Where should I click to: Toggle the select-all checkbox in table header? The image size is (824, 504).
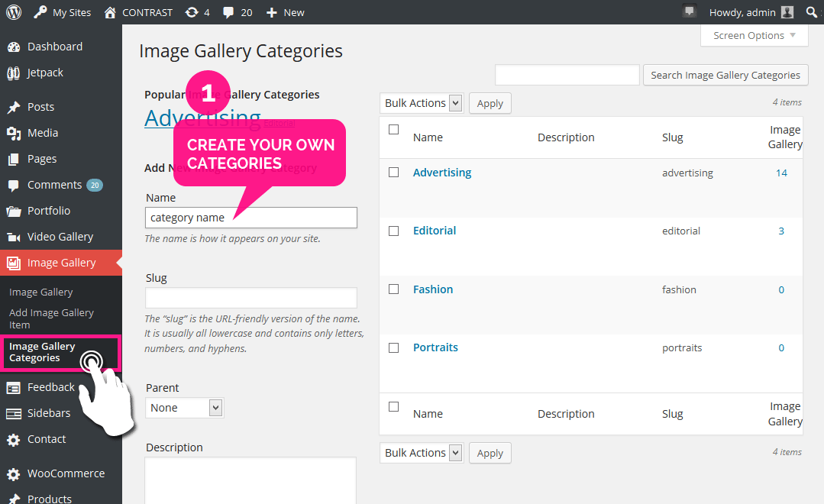coord(394,130)
